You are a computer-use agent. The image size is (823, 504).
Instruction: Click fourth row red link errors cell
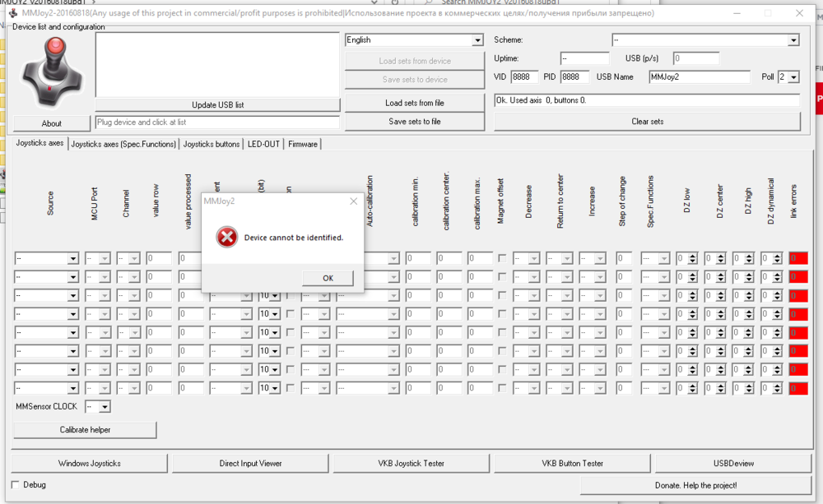798,314
